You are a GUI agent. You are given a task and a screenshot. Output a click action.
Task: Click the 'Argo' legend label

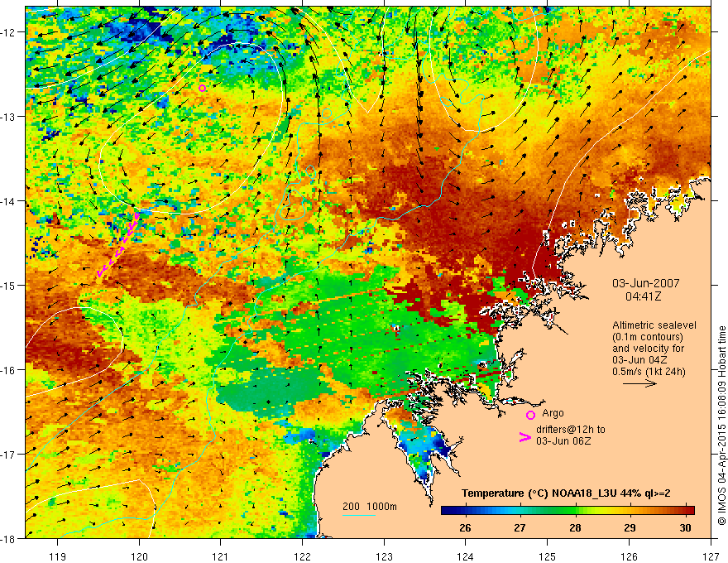pos(553,413)
